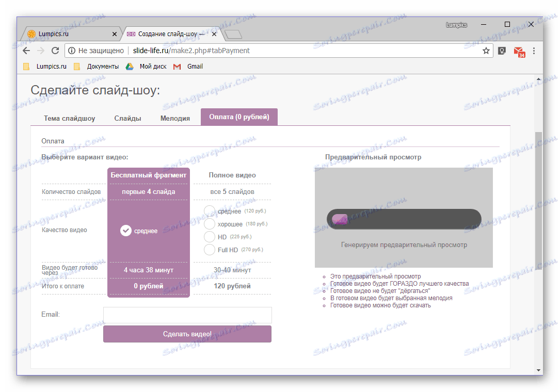560x392 pixels.
Task: Click the vertical scrollbar thumb
Action: coord(538,201)
